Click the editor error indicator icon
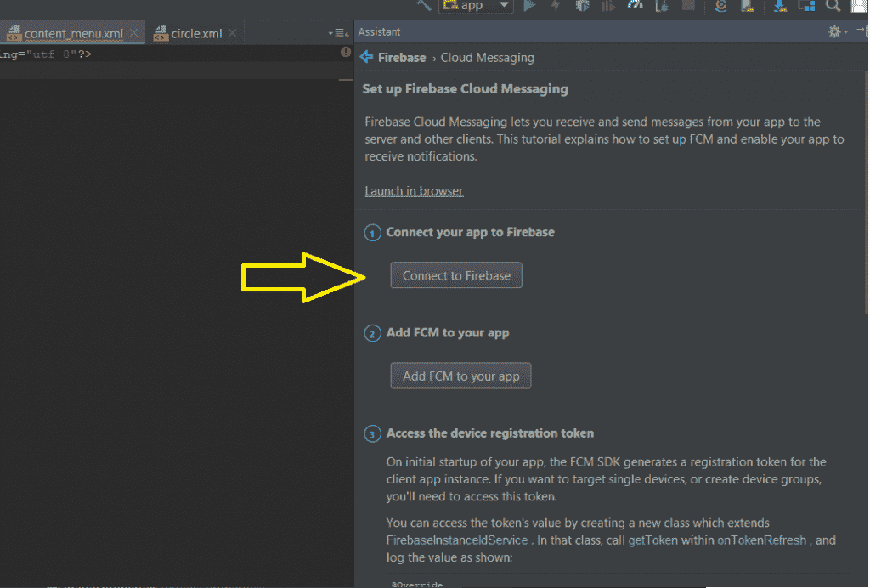 point(346,52)
